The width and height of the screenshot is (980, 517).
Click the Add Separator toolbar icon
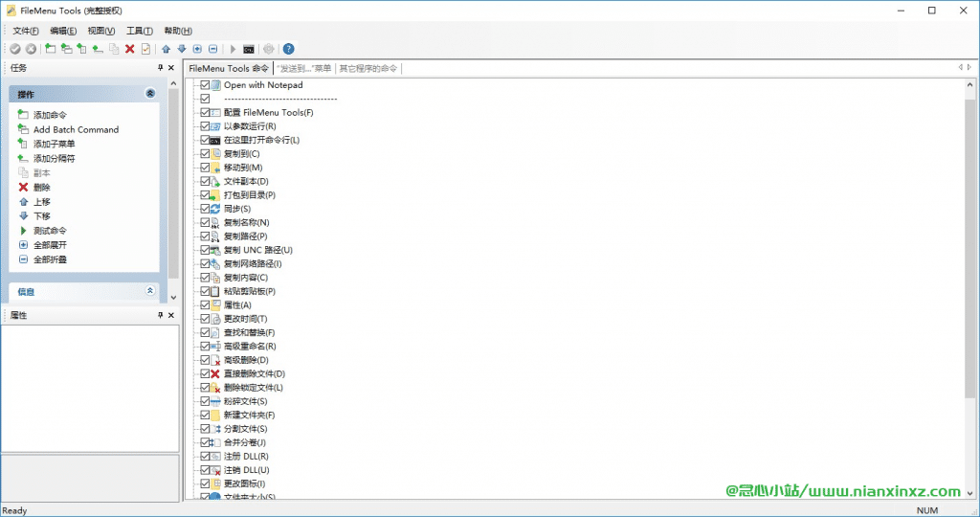pos(98,49)
